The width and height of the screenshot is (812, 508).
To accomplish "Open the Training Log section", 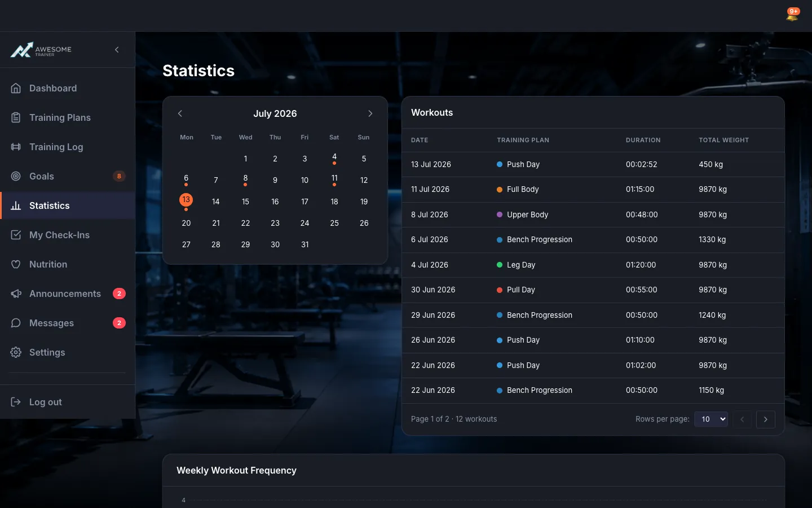I will [x=68, y=147].
